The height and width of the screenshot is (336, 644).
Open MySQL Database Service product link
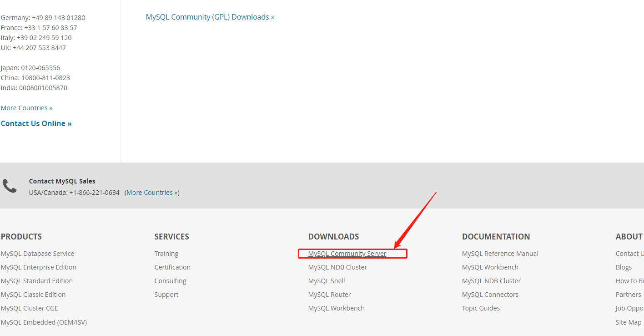[x=37, y=254]
